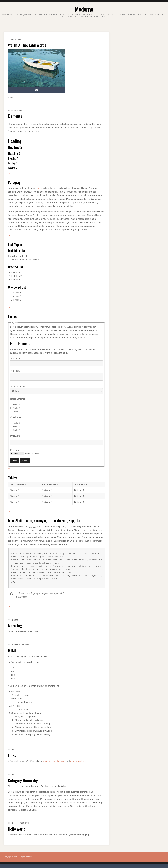Click the 'Three' unordered list item

pyautogui.click(x=14, y=675)
